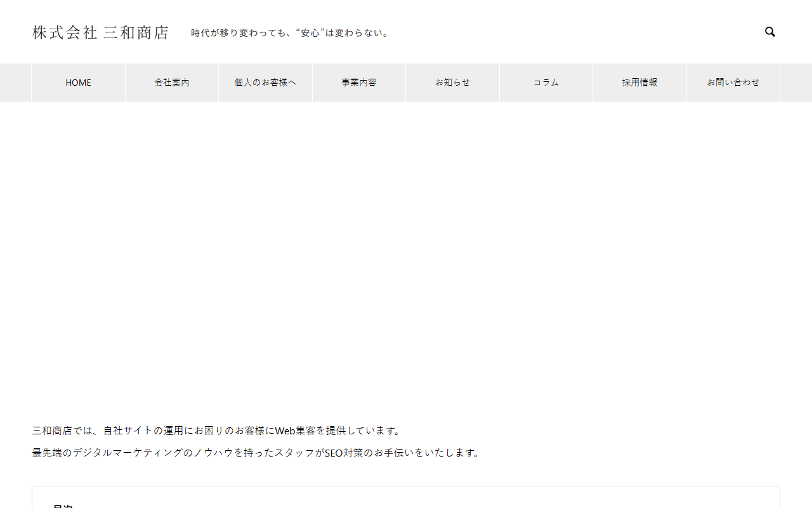Navigate to 個人のお客様へ
This screenshot has width=812, height=508.
point(265,82)
